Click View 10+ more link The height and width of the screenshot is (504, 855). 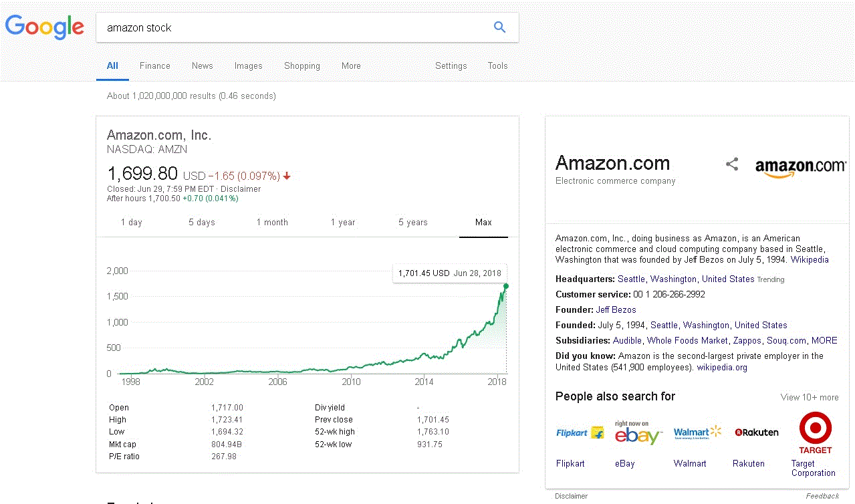click(810, 397)
